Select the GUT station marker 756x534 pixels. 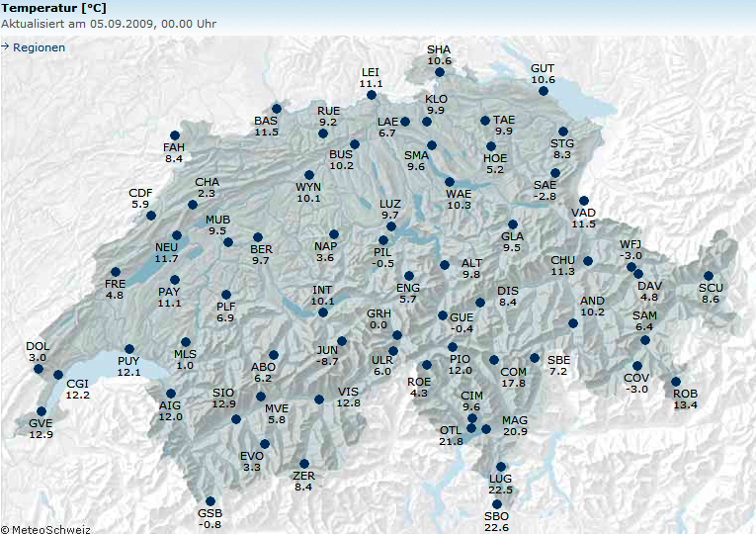(544, 91)
